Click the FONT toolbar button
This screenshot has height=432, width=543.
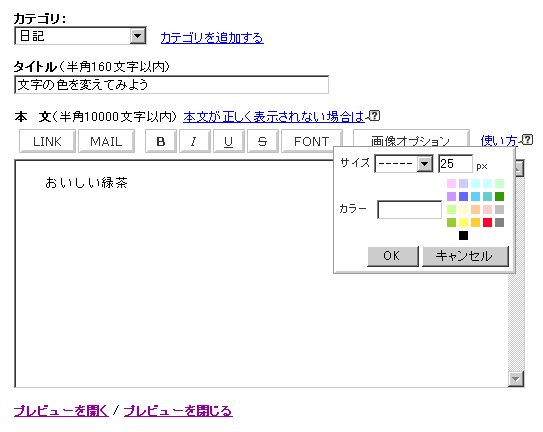pos(311,141)
